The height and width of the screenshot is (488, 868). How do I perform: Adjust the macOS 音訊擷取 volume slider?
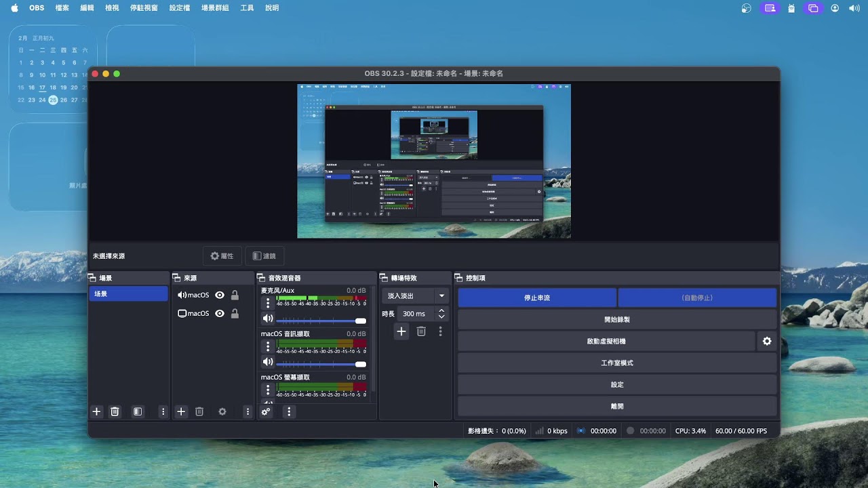[x=321, y=364]
